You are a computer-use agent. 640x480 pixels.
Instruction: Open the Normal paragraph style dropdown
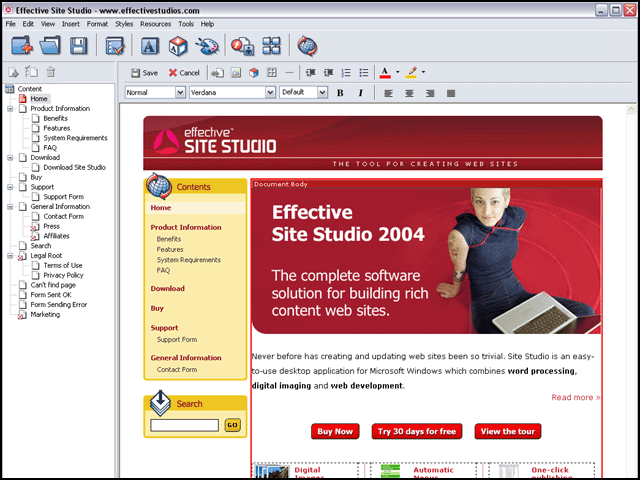180,93
